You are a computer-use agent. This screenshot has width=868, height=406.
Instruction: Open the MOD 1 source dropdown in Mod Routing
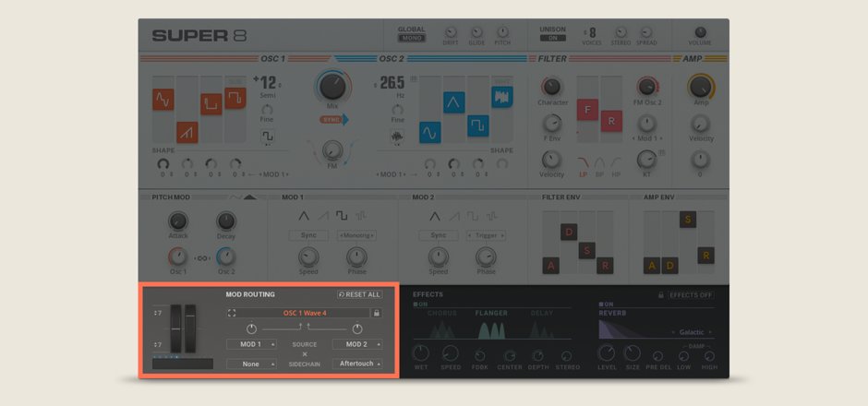pyautogui.click(x=251, y=344)
